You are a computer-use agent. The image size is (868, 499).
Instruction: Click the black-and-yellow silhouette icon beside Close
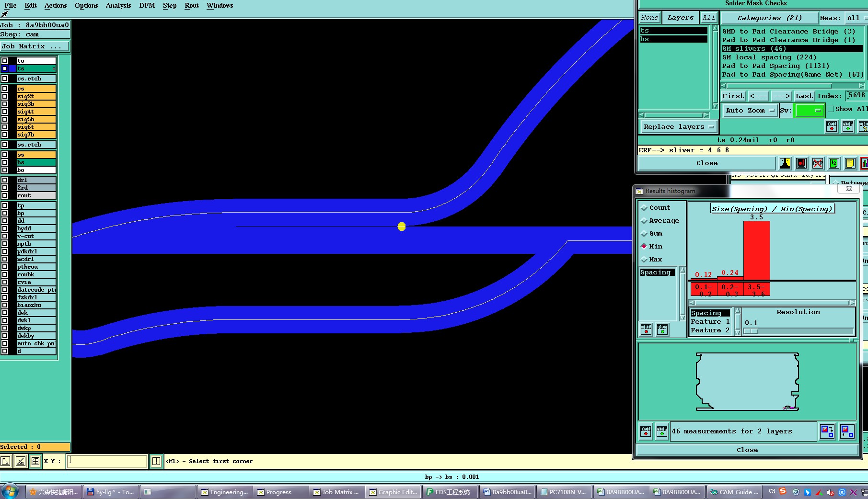click(x=785, y=163)
